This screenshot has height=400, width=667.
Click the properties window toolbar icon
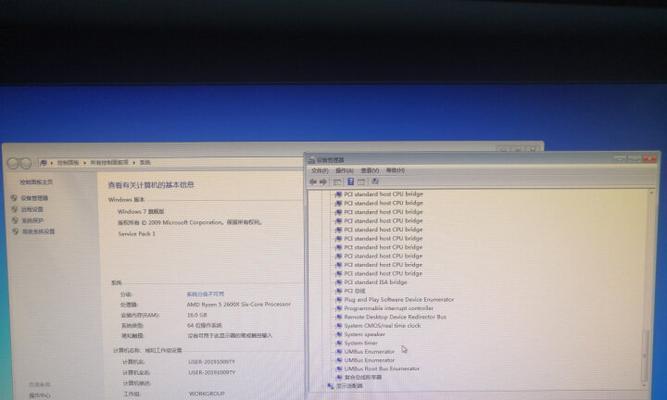pyautogui.click(x=361, y=182)
